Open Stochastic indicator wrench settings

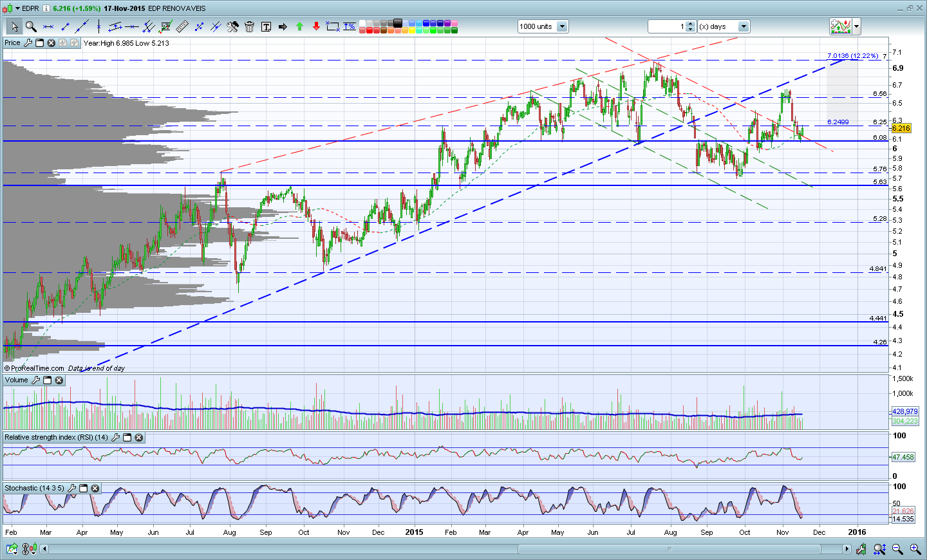click(72, 489)
